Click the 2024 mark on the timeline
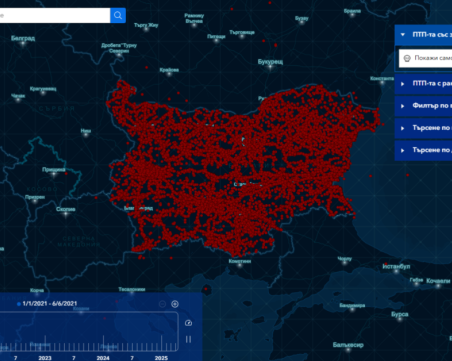Viewport: 452px width, 361px height. click(x=103, y=358)
